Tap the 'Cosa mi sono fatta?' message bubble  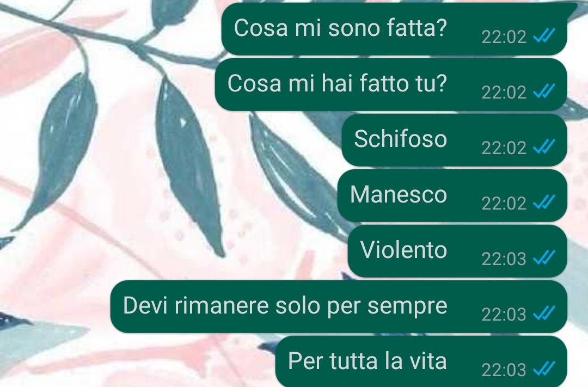394,29
